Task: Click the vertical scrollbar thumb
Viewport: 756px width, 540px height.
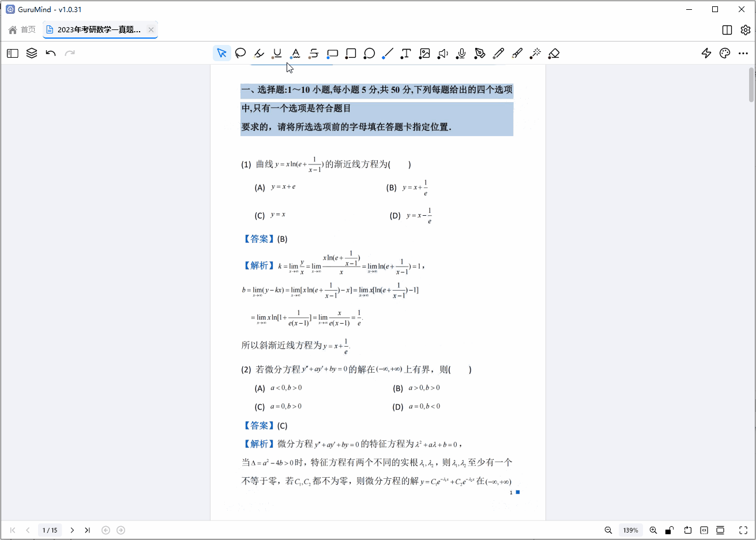Action: [x=751, y=85]
